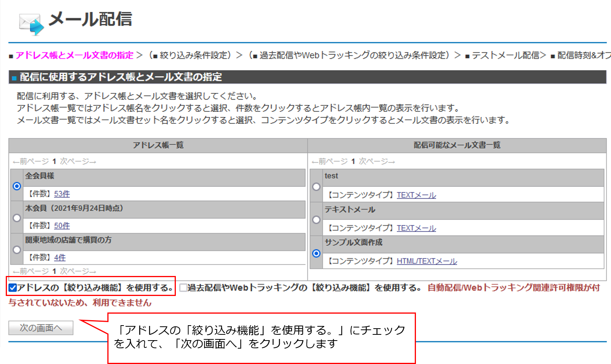This screenshot has width=611, height=364.
Task: Select the test mail document radio button
Action: 316,187
